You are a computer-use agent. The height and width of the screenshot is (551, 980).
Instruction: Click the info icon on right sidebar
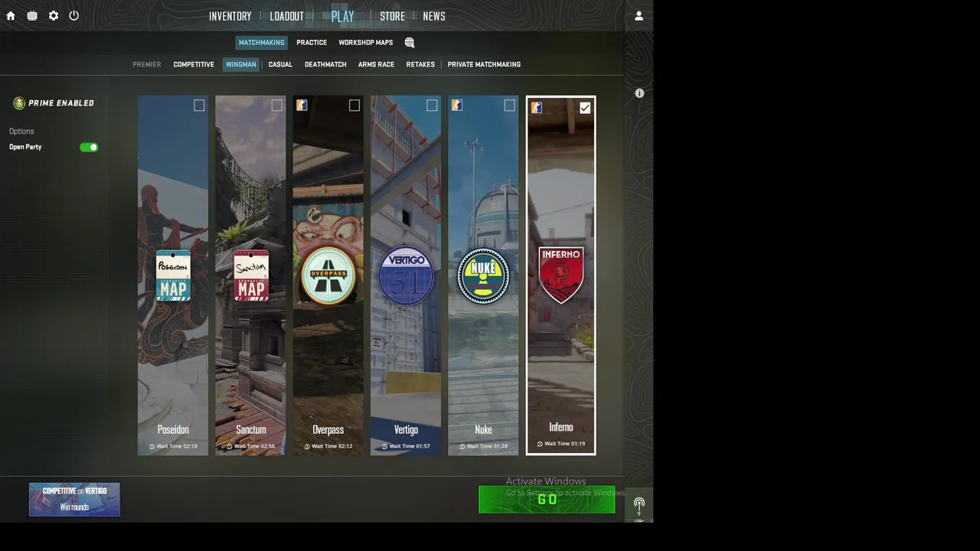point(639,93)
